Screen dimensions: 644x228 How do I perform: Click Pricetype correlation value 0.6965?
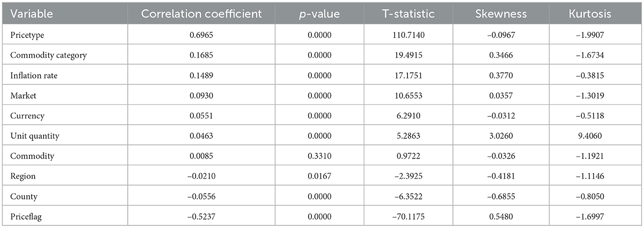(201, 36)
